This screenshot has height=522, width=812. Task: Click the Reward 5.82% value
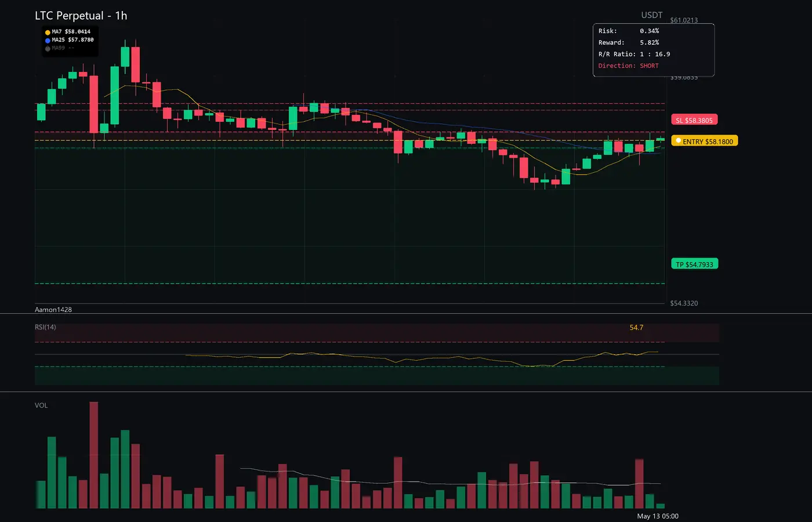(x=650, y=42)
